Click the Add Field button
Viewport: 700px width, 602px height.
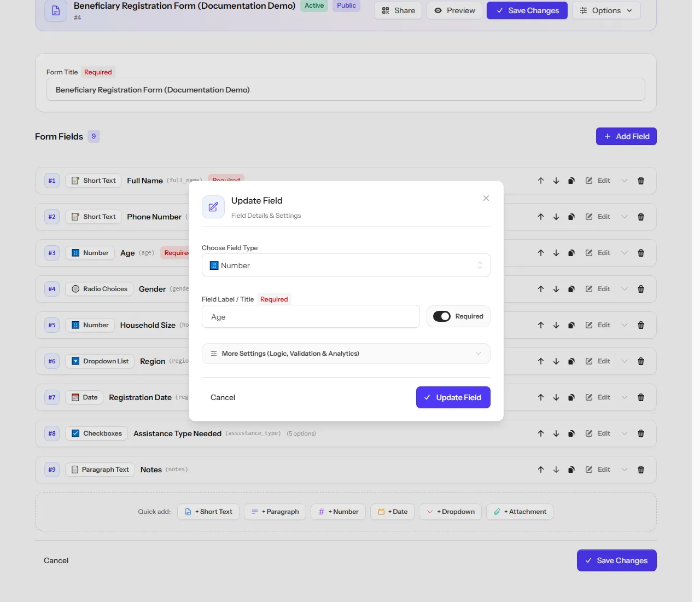pos(626,136)
